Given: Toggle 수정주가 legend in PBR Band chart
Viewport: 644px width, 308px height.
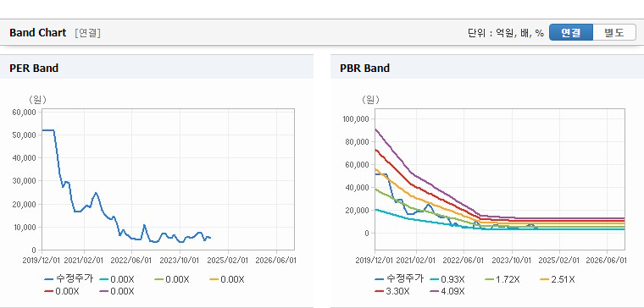Looking at the screenshot, I should [x=399, y=279].
